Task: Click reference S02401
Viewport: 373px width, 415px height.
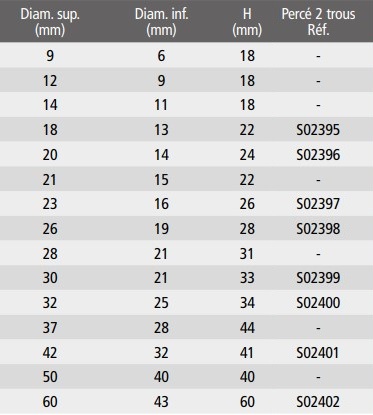Action: [x=318, y=353]
